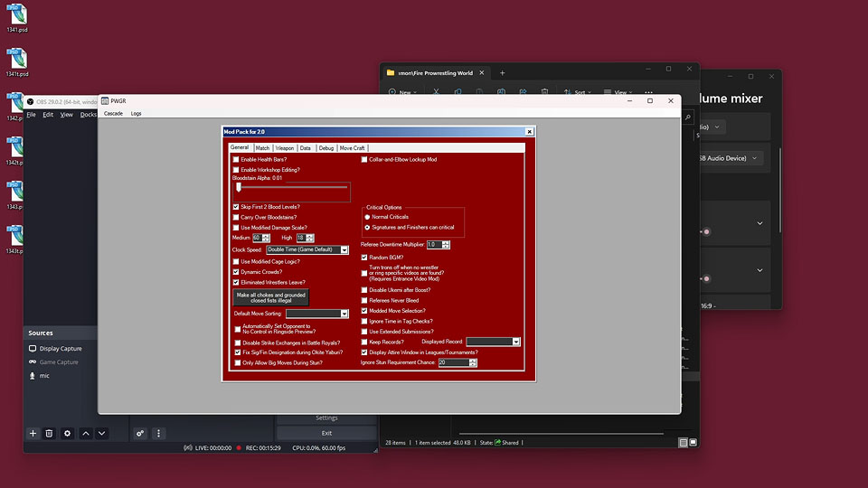This screenshot has height=488, width=868.
Task: Select the Display Capture source in OBS
Action: coord(61,349)
